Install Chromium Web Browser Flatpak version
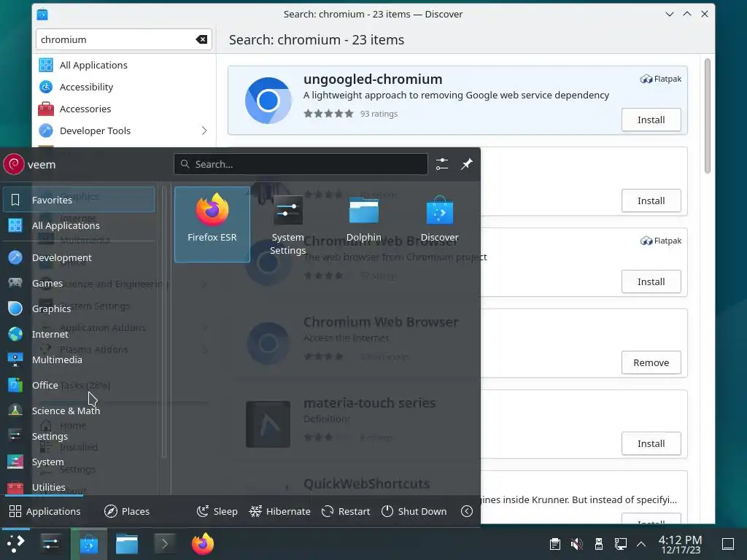This screenshot has width=747, height=560. 651,282
